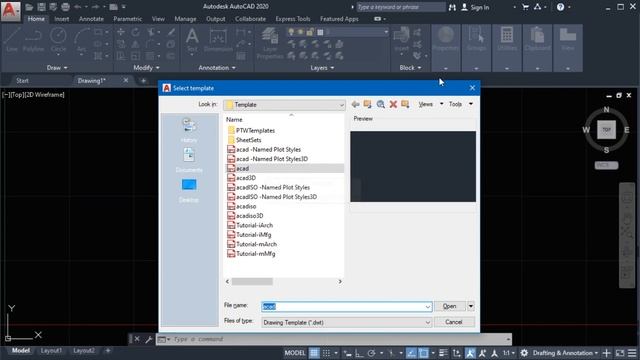The image size is (640, 360).
Task: Open the Files of type dropdown
Action: point(347,322)
